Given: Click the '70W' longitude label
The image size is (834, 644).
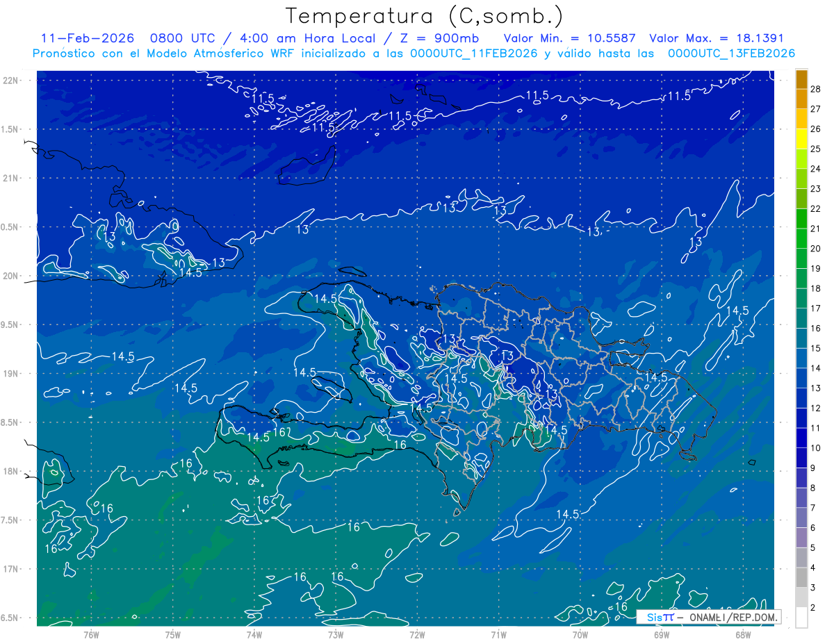Looking at the screenshot, I should [580, 634].
